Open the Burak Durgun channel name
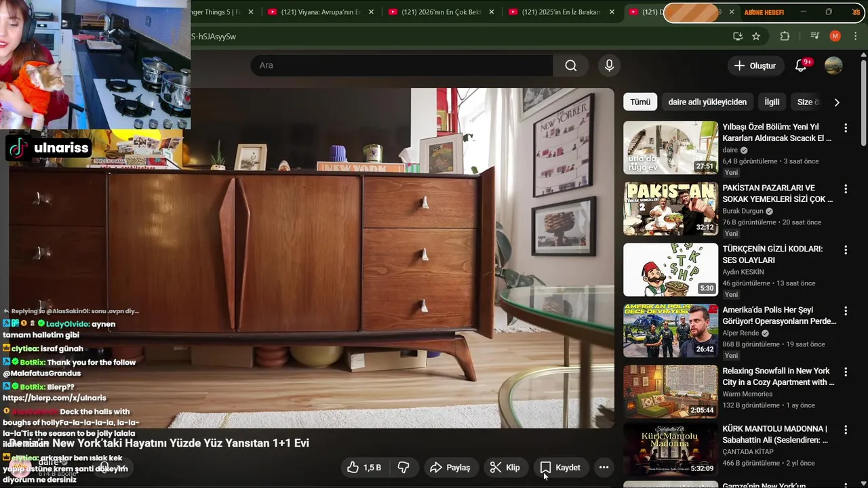 tap(743, 211)
